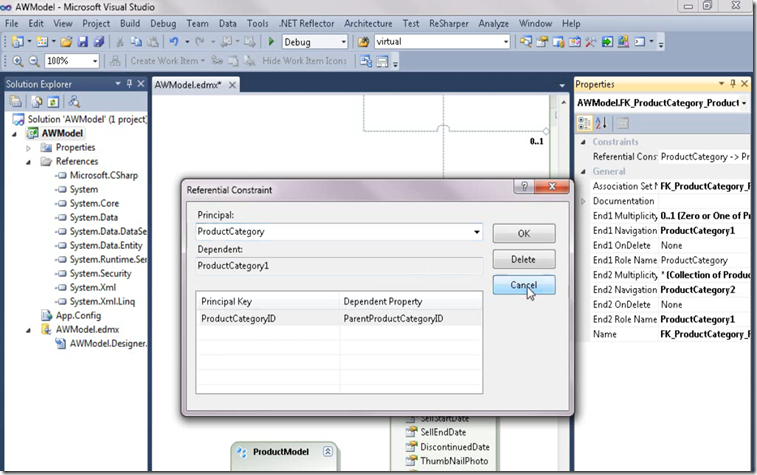Click the Open File folder icon

pos(66,42)
